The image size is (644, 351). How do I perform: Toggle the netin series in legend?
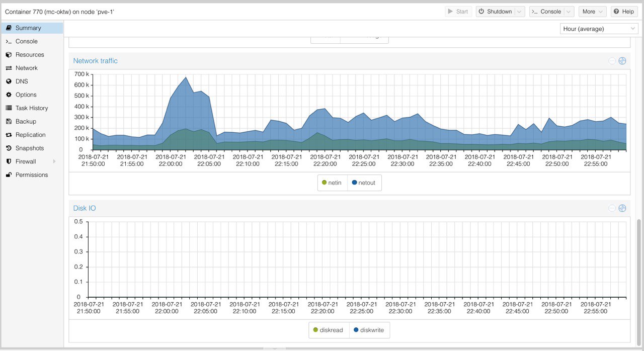coord(332,183)
